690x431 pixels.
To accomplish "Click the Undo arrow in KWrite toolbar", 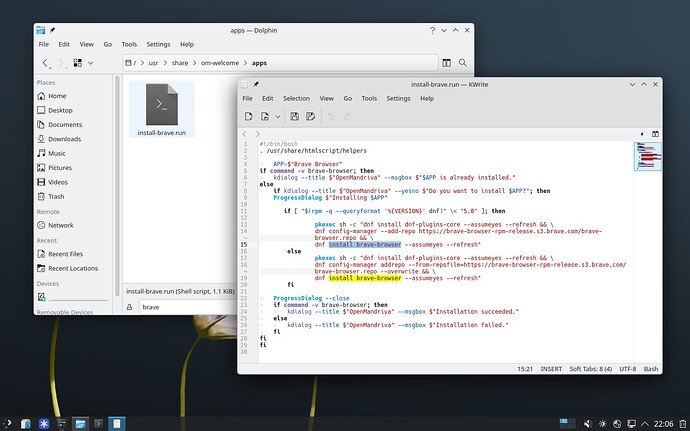I will [x=331, y=116].
